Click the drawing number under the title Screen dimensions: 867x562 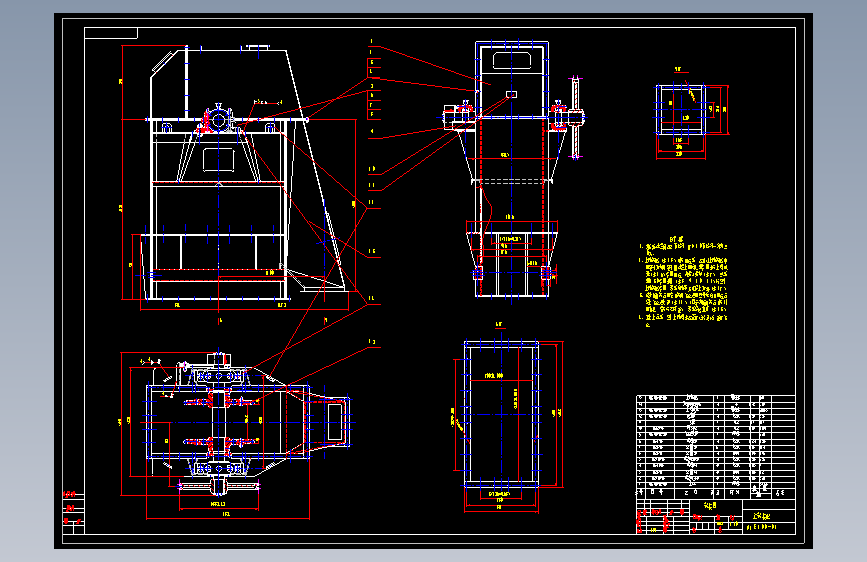[x=761, y=527]
